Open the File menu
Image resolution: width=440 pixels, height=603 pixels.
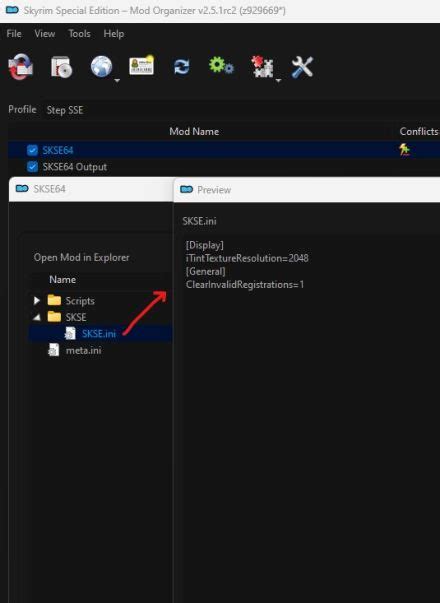pyautogui.click(x=14, y=34)
